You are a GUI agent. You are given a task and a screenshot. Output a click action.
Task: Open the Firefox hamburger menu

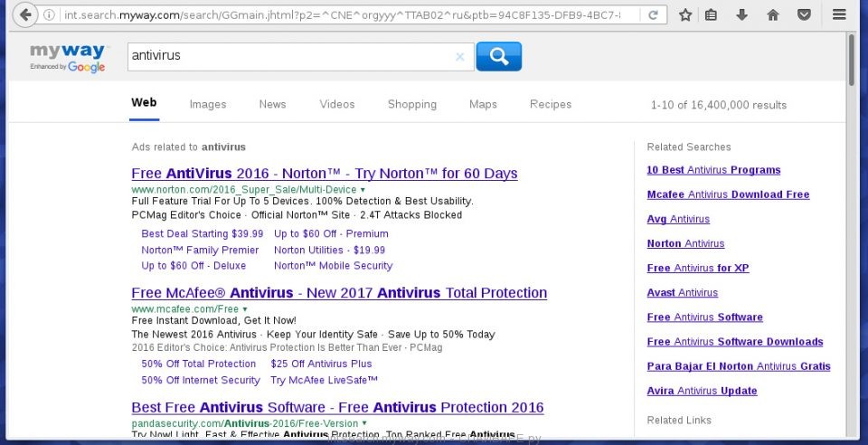coord(838,15)
